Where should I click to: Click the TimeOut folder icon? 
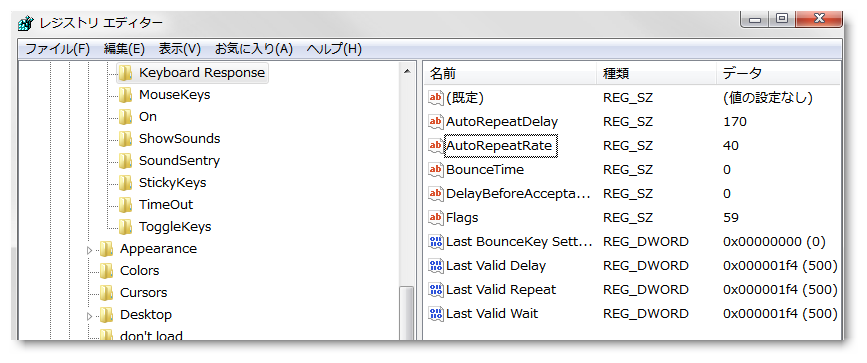(x=126, y=205)
